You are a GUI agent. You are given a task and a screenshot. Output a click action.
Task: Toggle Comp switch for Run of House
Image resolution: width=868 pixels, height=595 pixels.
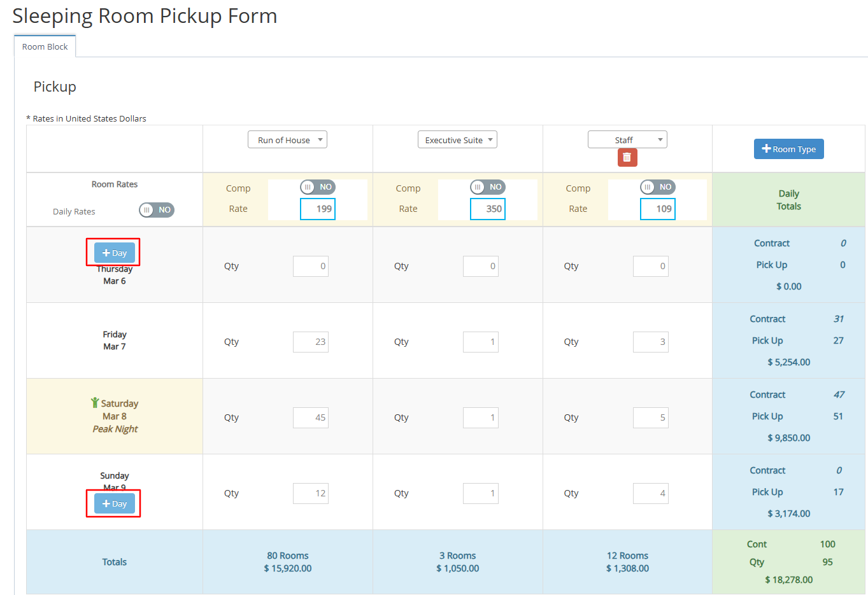click(318, 187)
